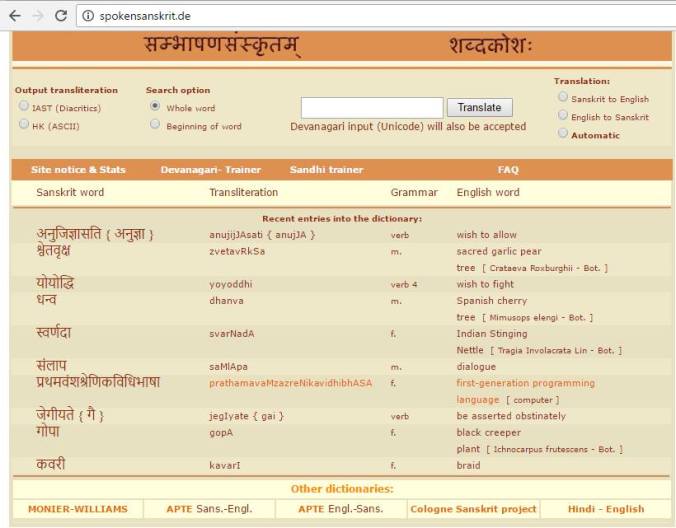Select Sanskrit to English translation
Screen dimensions: 676x528
coord(563,98)
